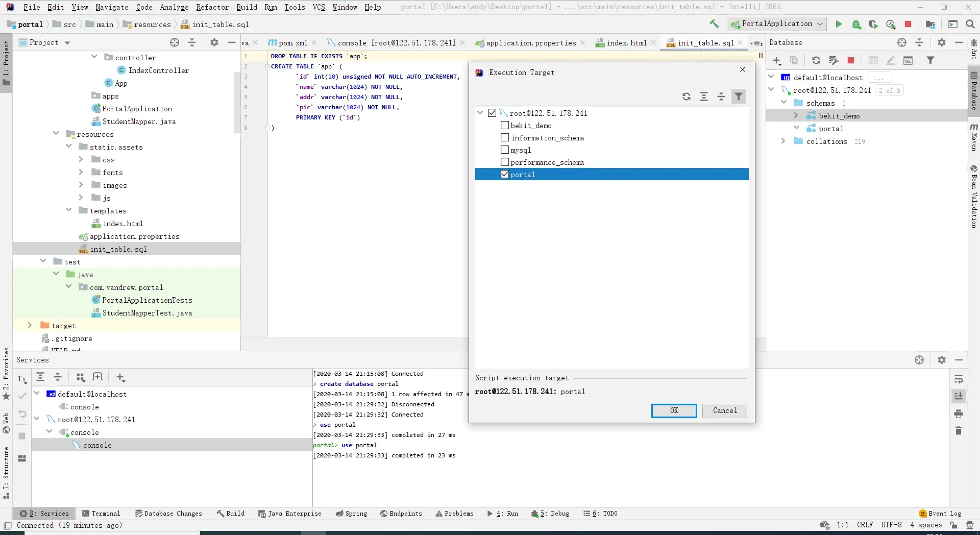This screenshot has width=980, height=535.
Task: Click the red stop icon in Database toolbar
Action: [850, 60]
